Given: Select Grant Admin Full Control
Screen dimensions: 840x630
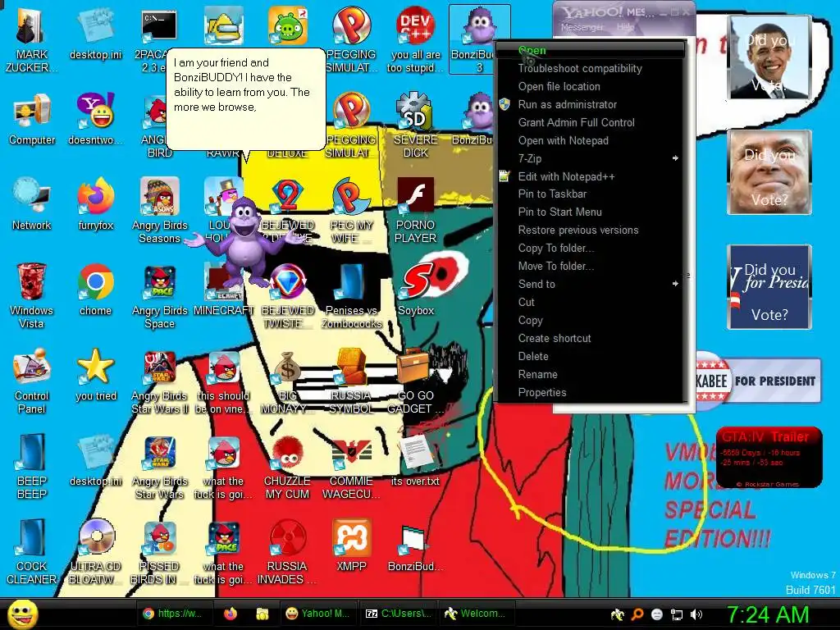Looking at the screenshot, I should 591,122.
